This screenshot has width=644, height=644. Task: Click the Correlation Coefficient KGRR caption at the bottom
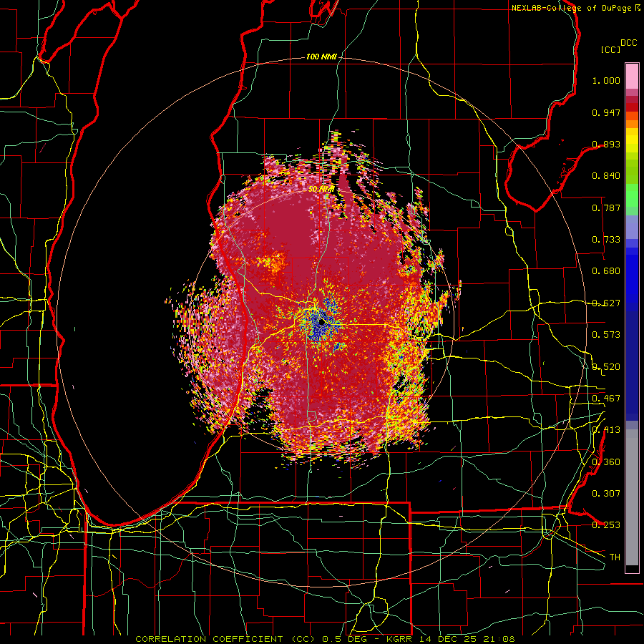click(325, 639)
